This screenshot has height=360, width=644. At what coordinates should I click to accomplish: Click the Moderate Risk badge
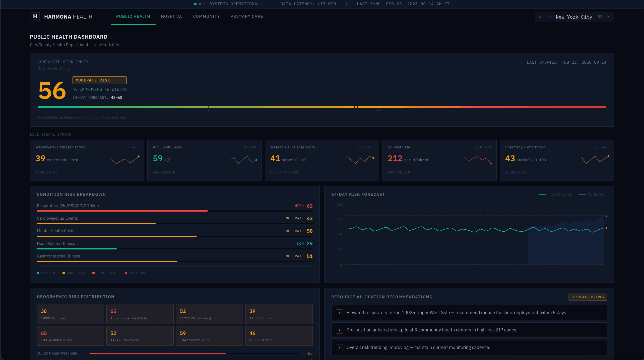99,80
